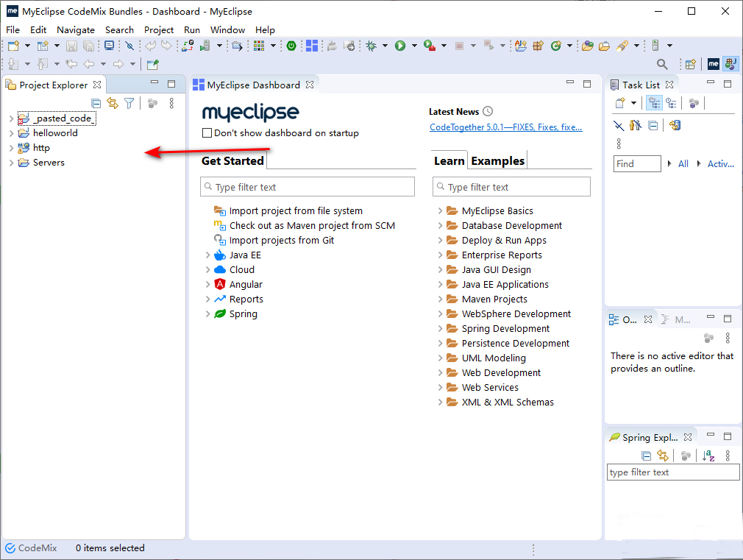Click the Debug bug icon in toolbar
This screenshot has width=743, height=560.
371,46
